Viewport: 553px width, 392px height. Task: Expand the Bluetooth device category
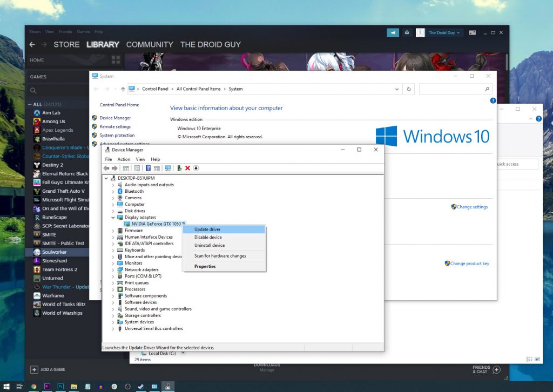coord(113,192)
